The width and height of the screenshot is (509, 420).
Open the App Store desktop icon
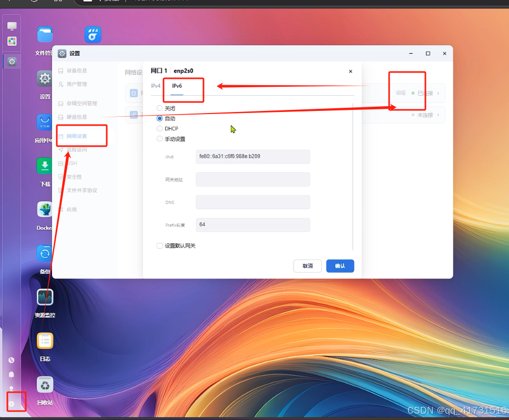pyautogui.click(x=45, y=122)
